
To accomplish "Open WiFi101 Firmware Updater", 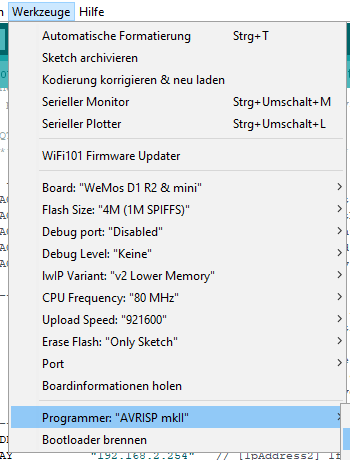I will tap(177, 156).
